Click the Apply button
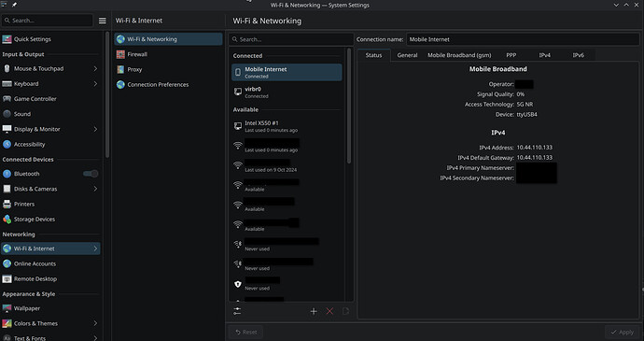This screenshot has width=644, height=341. tap(622, 332)
